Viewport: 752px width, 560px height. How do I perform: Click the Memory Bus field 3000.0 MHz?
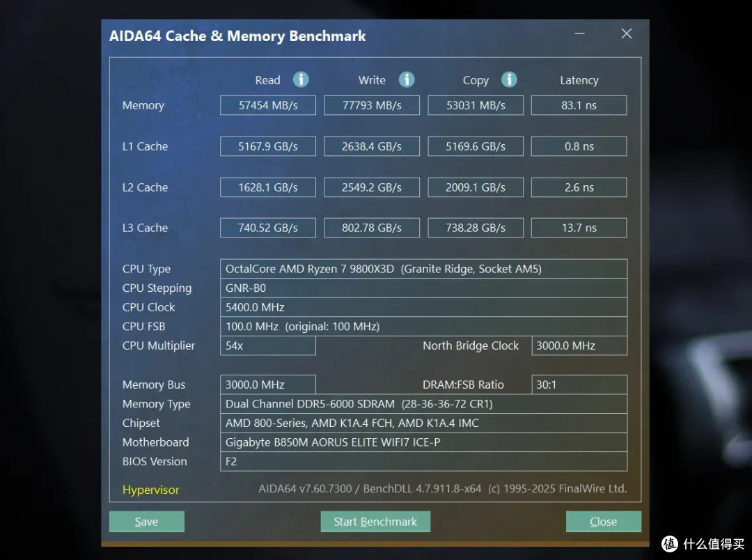(268, 385)
